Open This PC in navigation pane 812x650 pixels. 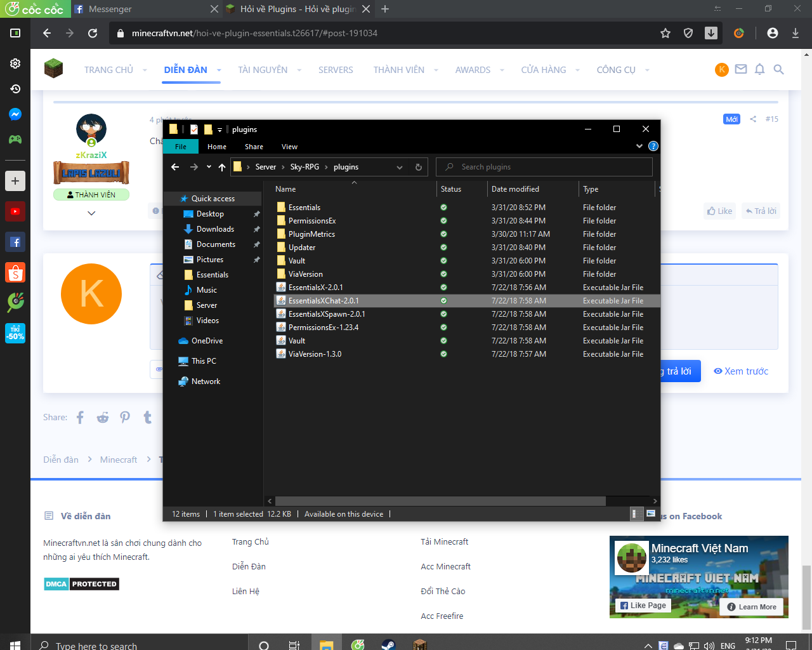click(x=204, y=361)
